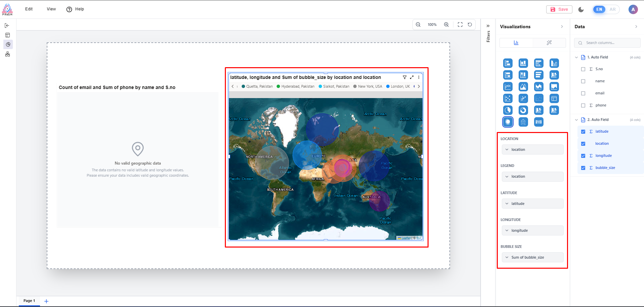Uncheck the latitude column checkbox
The image size is (644, 307).
click(x=583, y=132)
